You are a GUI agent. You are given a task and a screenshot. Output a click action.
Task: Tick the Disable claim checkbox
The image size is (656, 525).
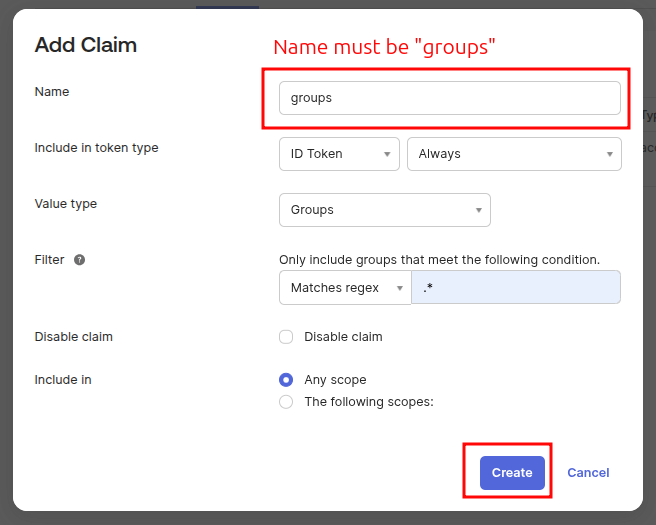pyautogui.click(x=286, y=337)
